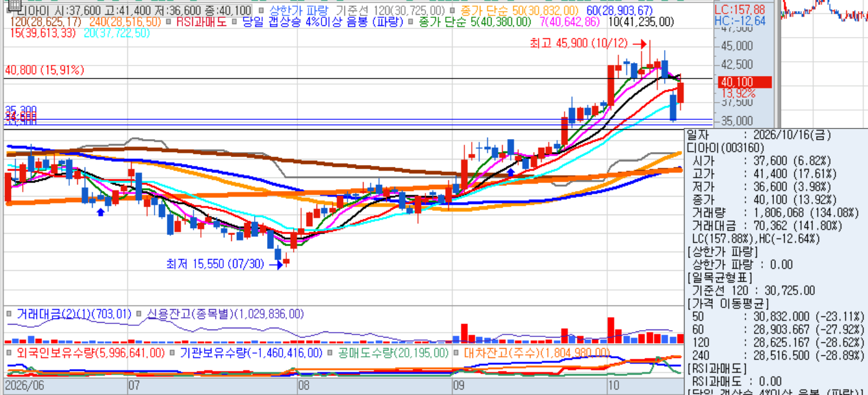Click the marker before 공매도수량
The image size is (868, 395).
click(x=330, y=353)
